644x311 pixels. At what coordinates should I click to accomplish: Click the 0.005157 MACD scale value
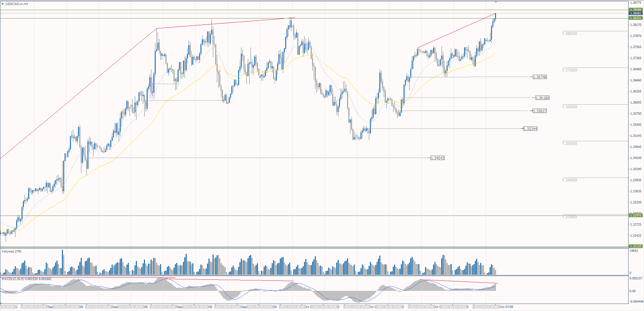[x=636, y=278]
